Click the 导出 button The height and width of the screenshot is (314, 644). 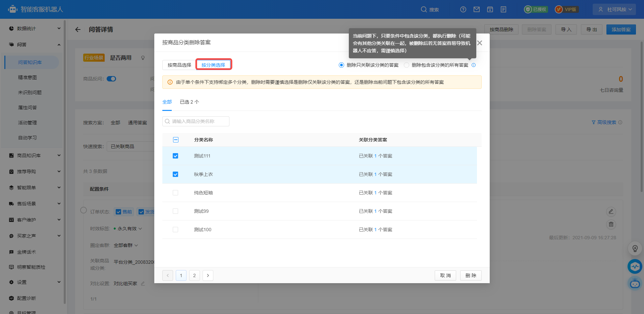(592, 29)
